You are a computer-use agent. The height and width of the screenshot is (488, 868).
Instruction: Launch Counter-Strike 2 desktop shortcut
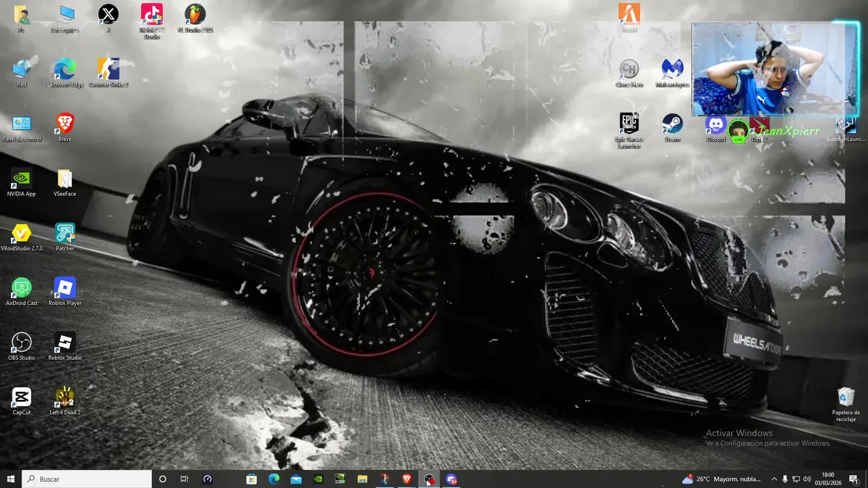pyautogui.click(x=108, y=73)
